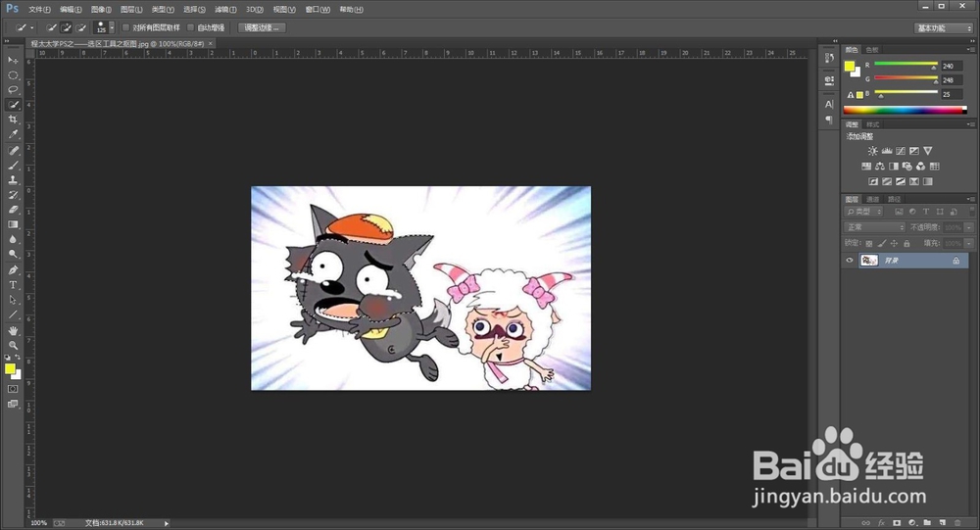The height and width of the screenshot is (530, 980).
Task: Toggle Quick Mask mode
Action: pos(13,389)
